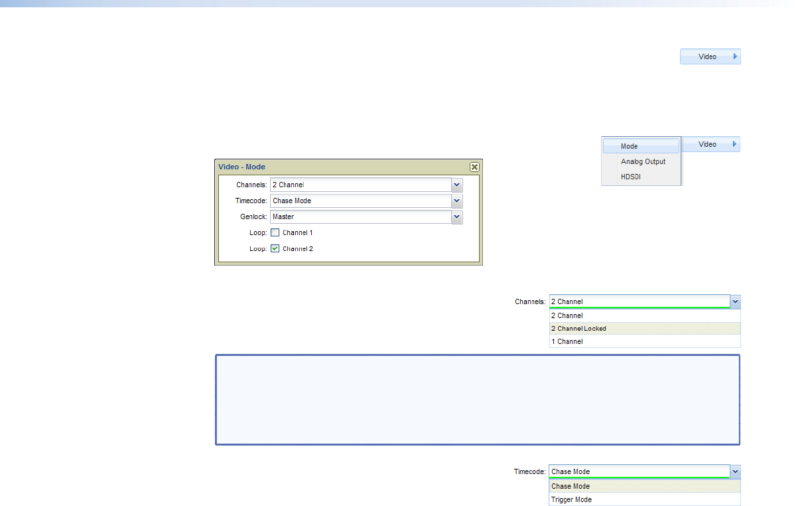The width and height of the screenshot is (812, 506).
Task: Expand Timecode dropdown in Video - Mode dialog
Action: click(456, 201)
